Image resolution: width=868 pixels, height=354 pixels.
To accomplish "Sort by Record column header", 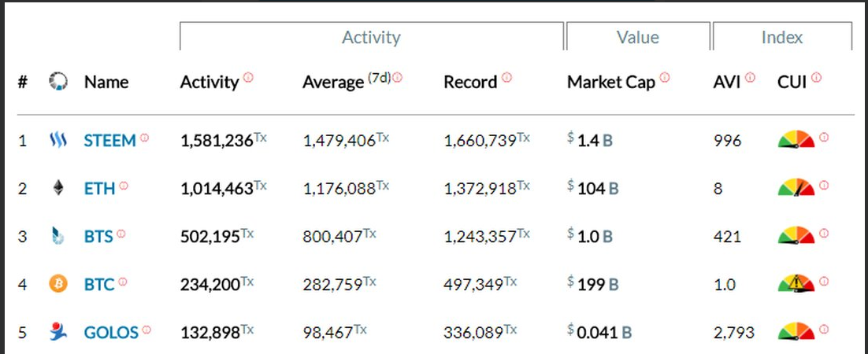I will (470, 82).
